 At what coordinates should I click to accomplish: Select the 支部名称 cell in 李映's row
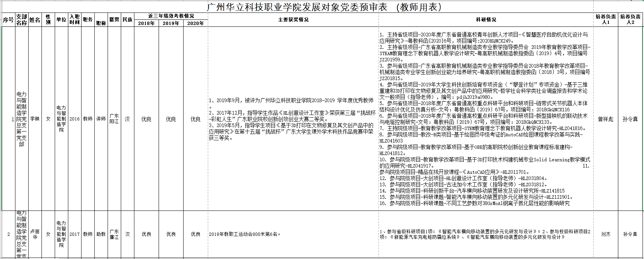tap(22, 119)
